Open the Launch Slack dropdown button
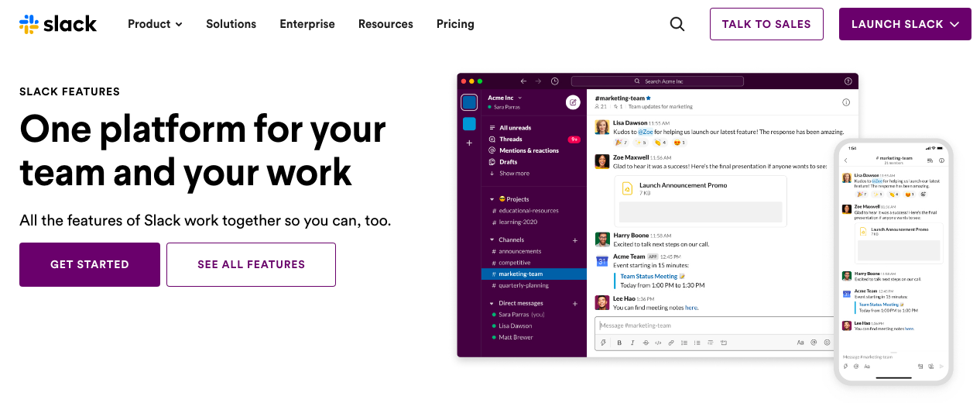This screenshot has width=980, height=403. 905,24
